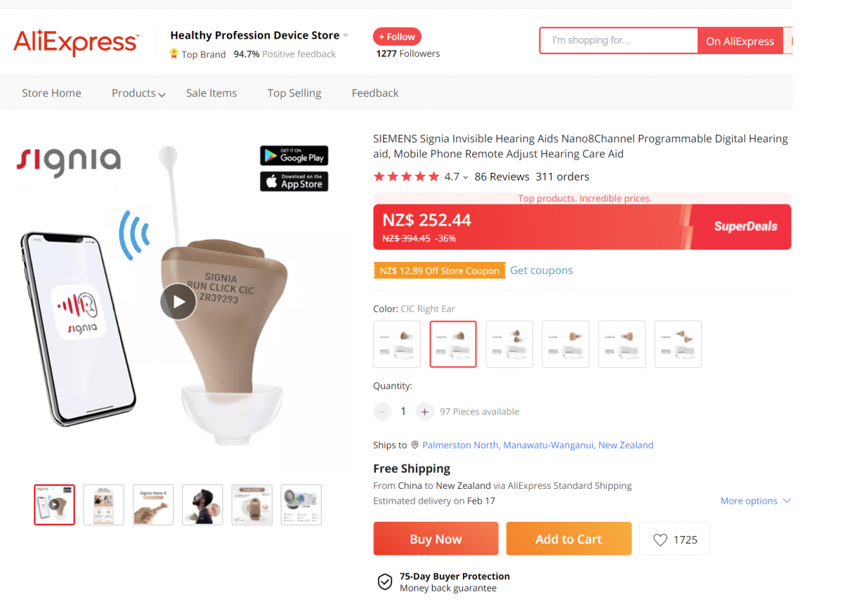This screenshot has width=843, height=616.
Task: Expand More options for shipping
Action: pyautogui.click(x=755, y=501)
